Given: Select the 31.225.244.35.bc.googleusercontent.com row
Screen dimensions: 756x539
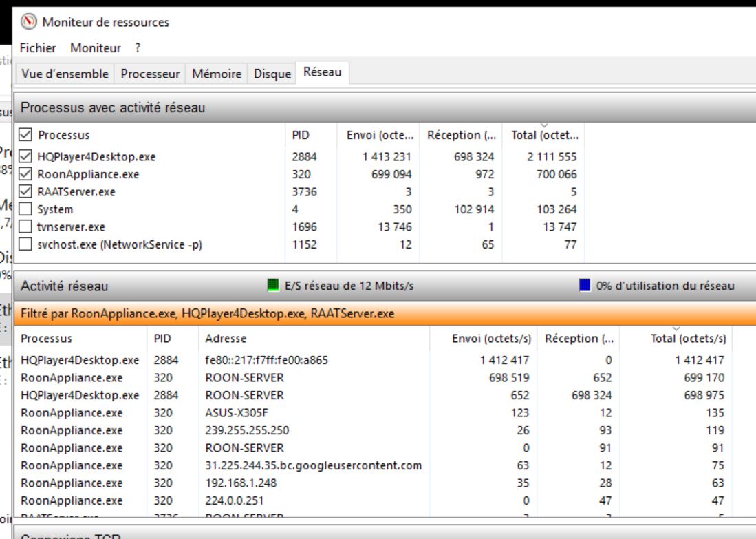Looking at the screenshot, I should 374,465.
